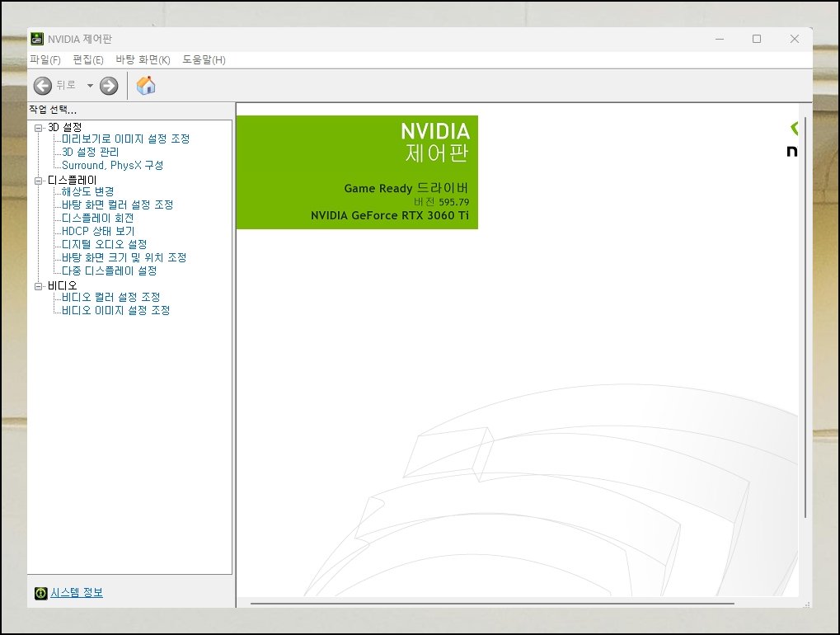The height and width of the screenshot is (635, 840).
Task: Click the 디스플레이 category label
Action: [73, 180]
